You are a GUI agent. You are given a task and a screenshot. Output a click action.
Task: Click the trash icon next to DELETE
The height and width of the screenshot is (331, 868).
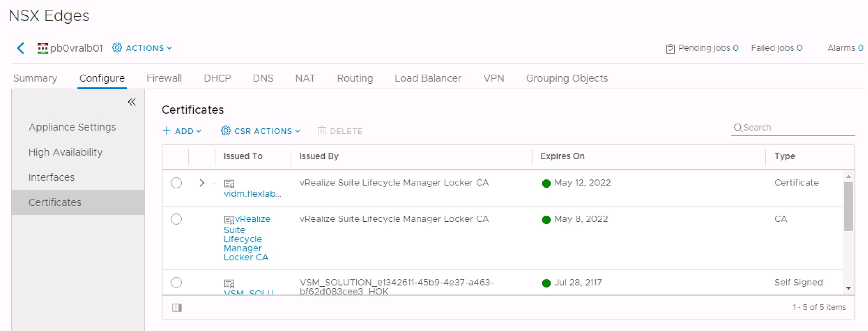(x=322, y=131)
